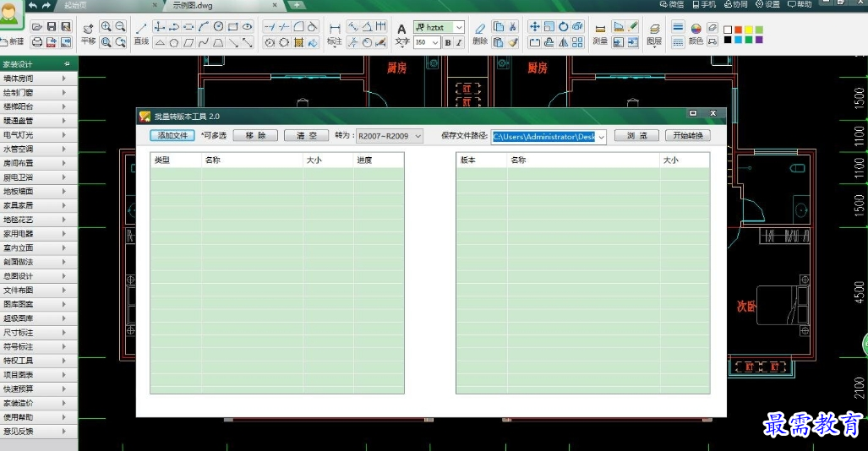Click the open file folder icon
The height and width of the screenshot is (451, 868).
tap(37, 26)
